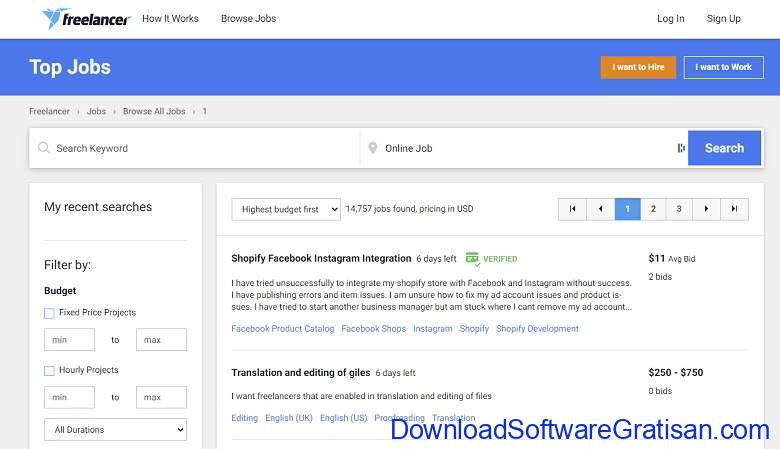Click the Instagram skill tag
The height and width of the screenshot is (449, 780).
click(433, 329)
